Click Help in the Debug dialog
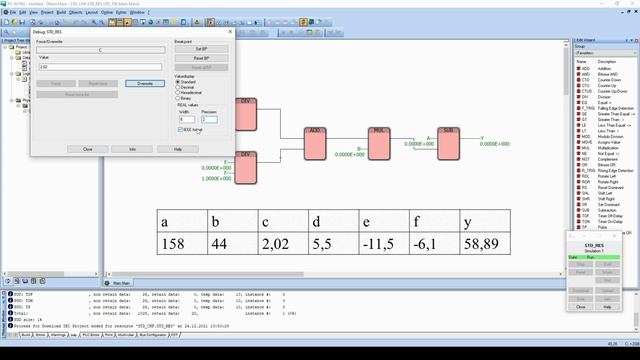The image size is (640, 360). point(178,149)
